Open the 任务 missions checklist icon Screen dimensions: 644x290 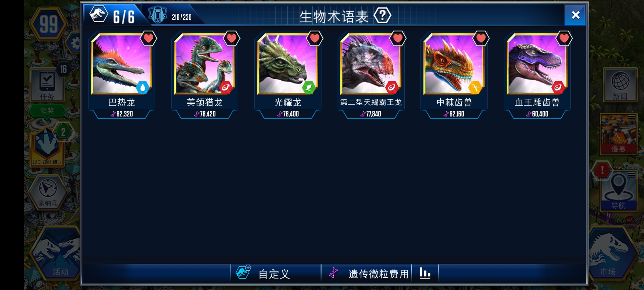pyautogui.click(x=47, y=85)
